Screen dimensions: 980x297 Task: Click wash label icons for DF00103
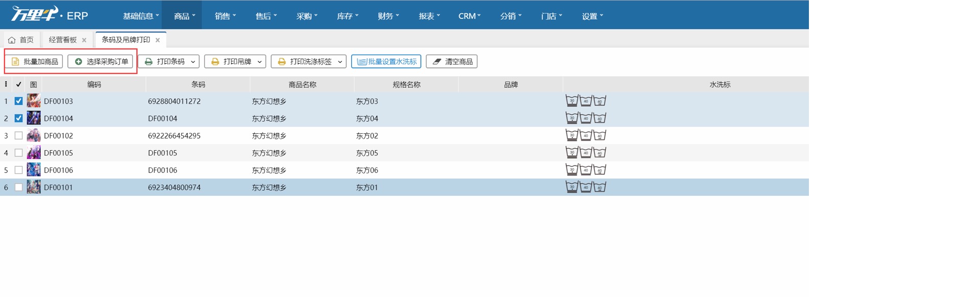(x=586, y=101)
